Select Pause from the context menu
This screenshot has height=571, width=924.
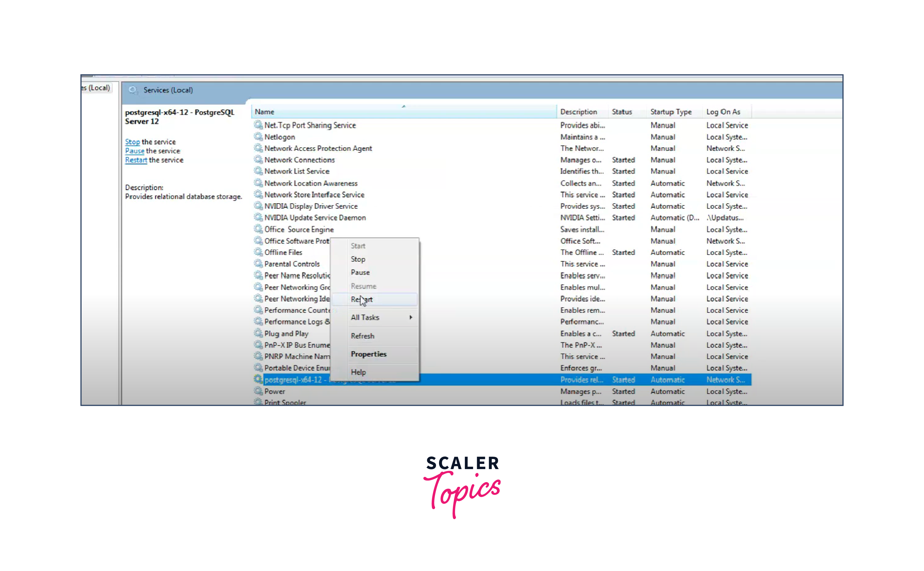point(360,272)
